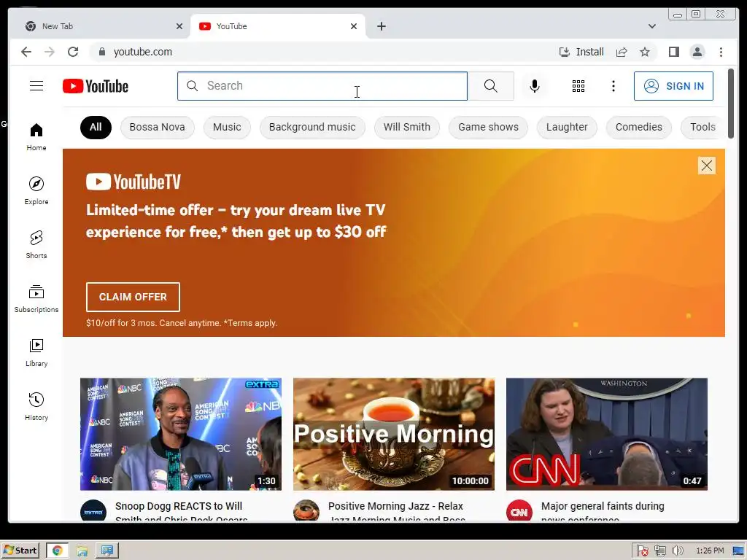747x560 pixels.
Task: Select the Comedies chip
Action: [639, 127]
